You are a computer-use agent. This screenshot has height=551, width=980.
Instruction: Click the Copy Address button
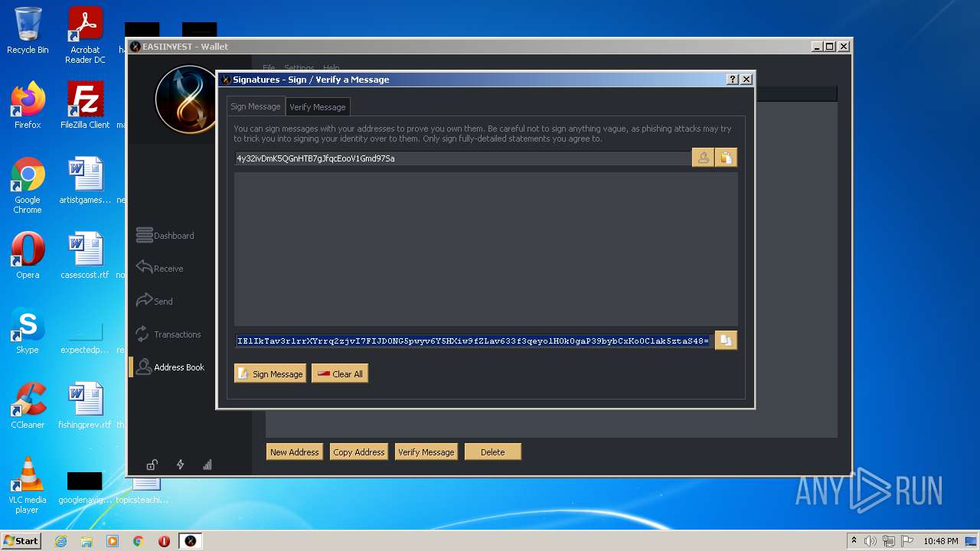pyautogui.click(x=359, y=452)
